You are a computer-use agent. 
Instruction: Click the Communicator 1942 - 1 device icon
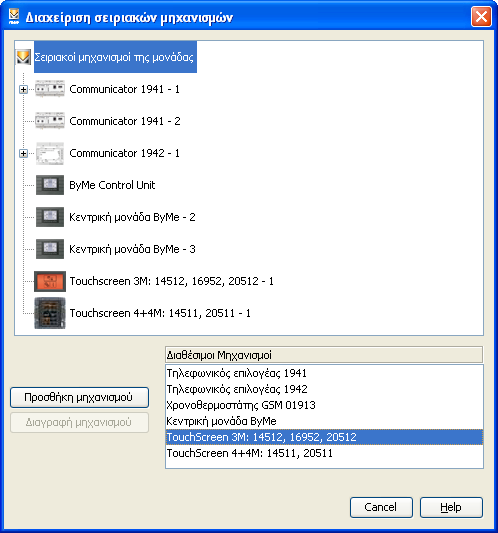pos(50,153)
